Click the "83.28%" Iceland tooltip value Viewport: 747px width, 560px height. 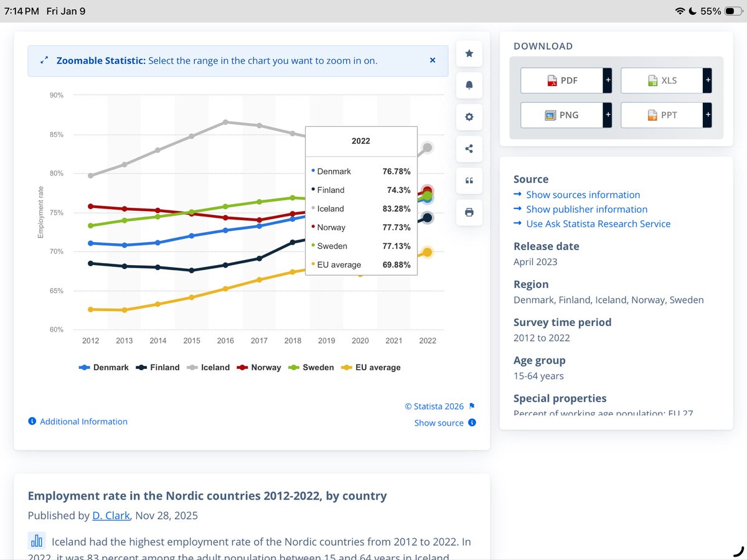[397, 209]
